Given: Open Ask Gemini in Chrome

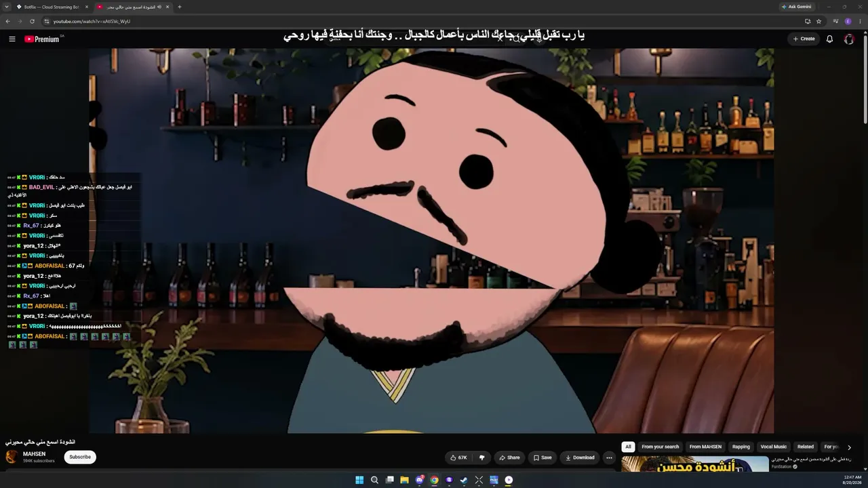Looking at the screenshot, I should coord(796,7).
